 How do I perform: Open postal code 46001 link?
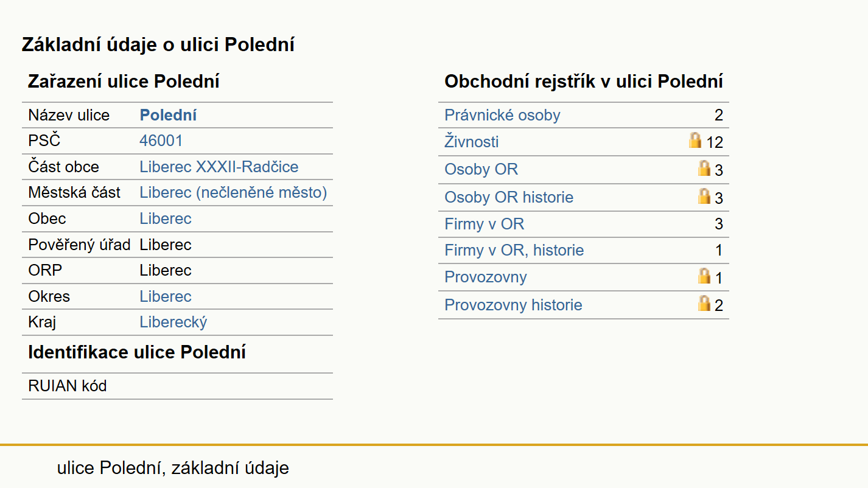click(161, 141)
